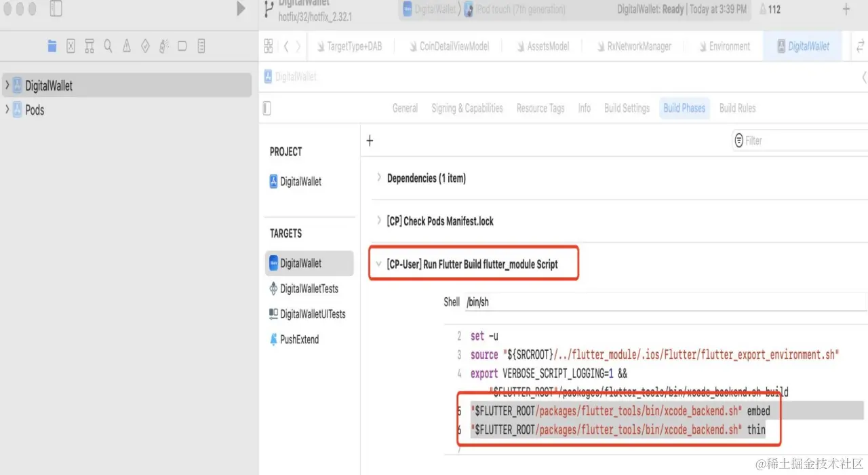
Task: Click the jump bar trailing chevron
Action: click(864, 77)
